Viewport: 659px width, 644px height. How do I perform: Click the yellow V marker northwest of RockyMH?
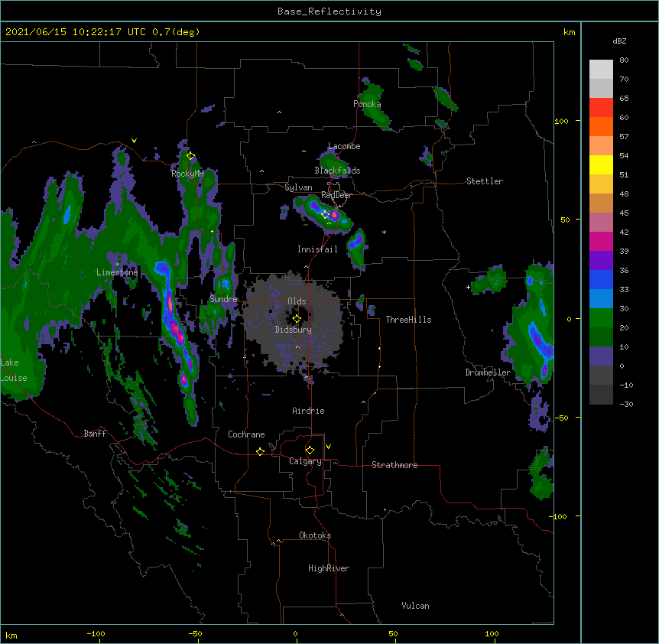pos(134,141)
